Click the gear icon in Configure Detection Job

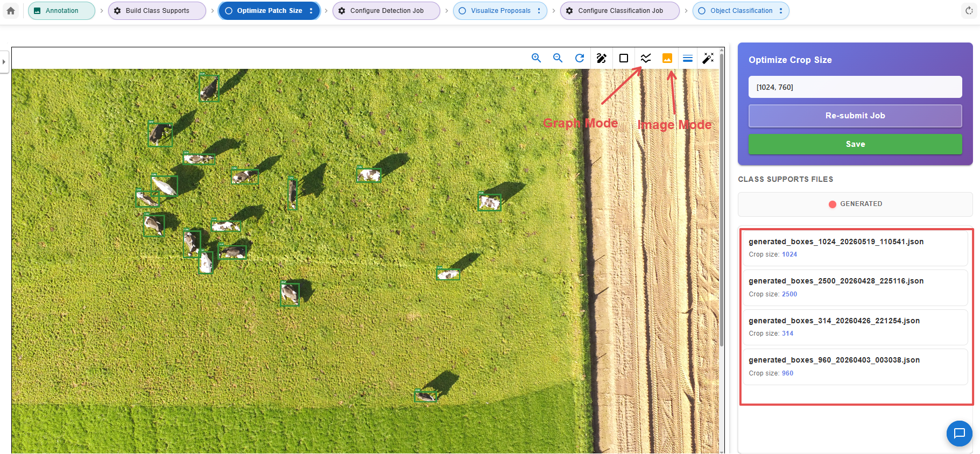click(x=342, y=11)
